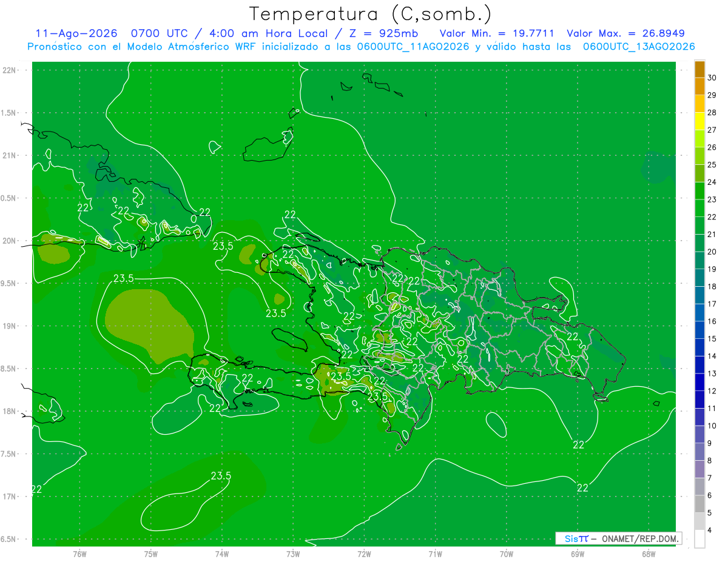Click the colorbar scale label '19'
Image resolution: width=728 pixels, height=562 pixels.
(x=712, y=269)
